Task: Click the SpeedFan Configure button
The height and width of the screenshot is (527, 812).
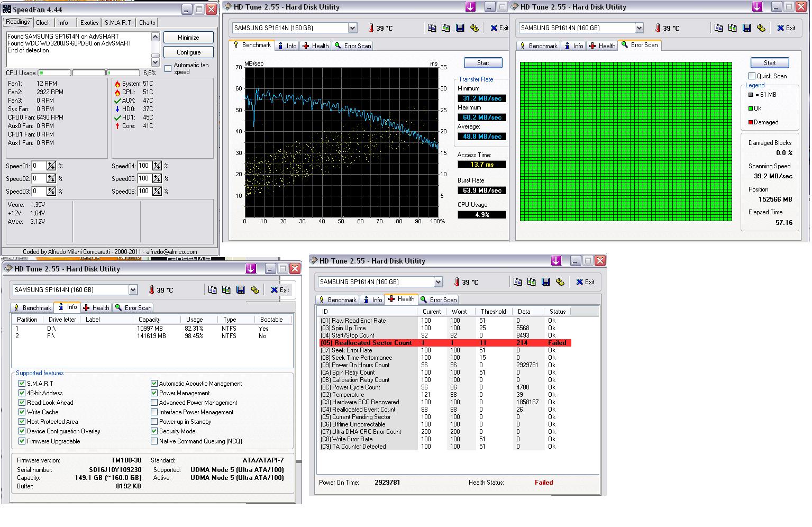Action: (x=188, y=52)
